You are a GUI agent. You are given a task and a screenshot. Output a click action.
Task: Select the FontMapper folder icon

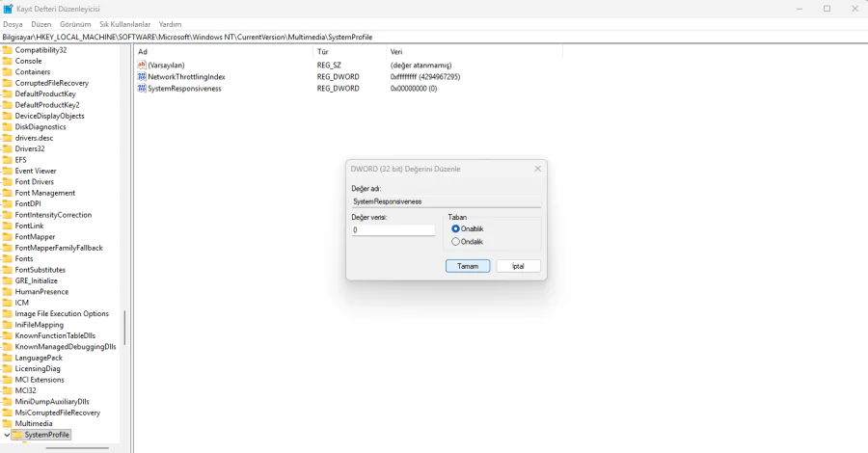pyautogui.click(x=7, y=237)
